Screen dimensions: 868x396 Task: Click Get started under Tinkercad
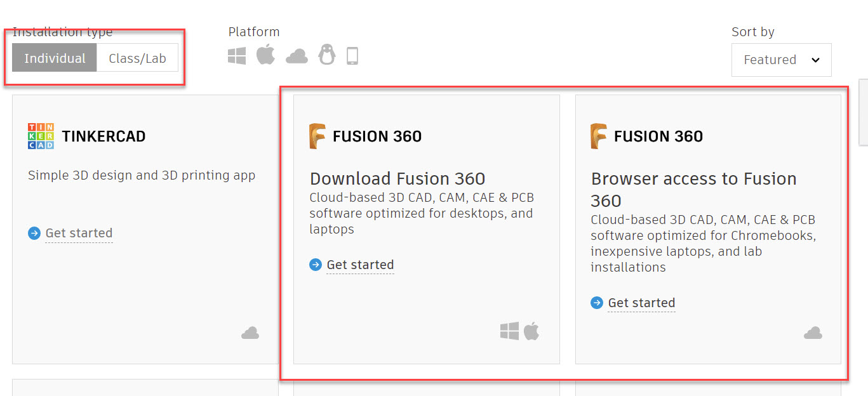pyautogui.click(x=79, y=233)
